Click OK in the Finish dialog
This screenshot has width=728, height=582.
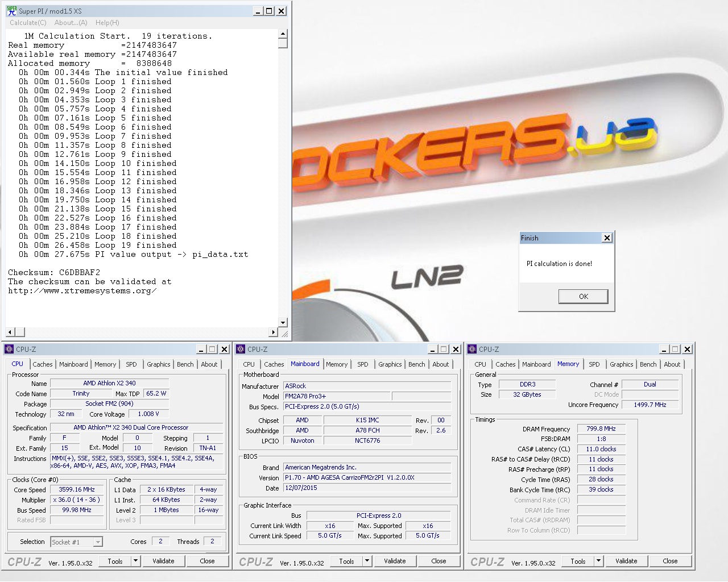(584, 296)
